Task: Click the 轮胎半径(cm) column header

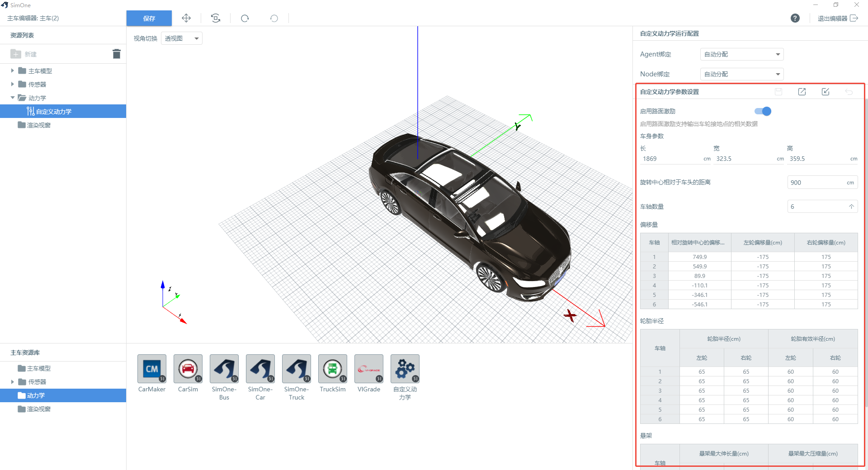Action: pos(724,339)
